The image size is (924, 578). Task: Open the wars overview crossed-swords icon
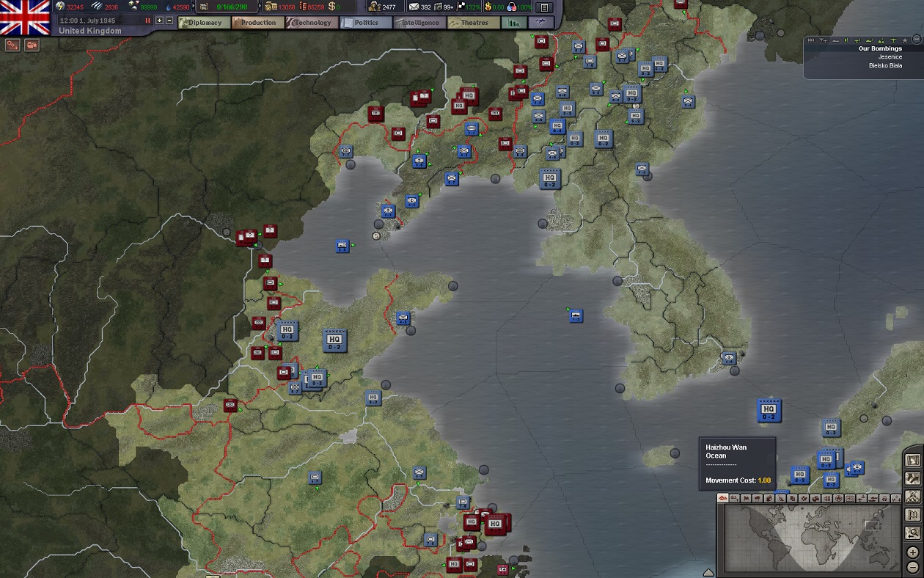tap(913, 497)
